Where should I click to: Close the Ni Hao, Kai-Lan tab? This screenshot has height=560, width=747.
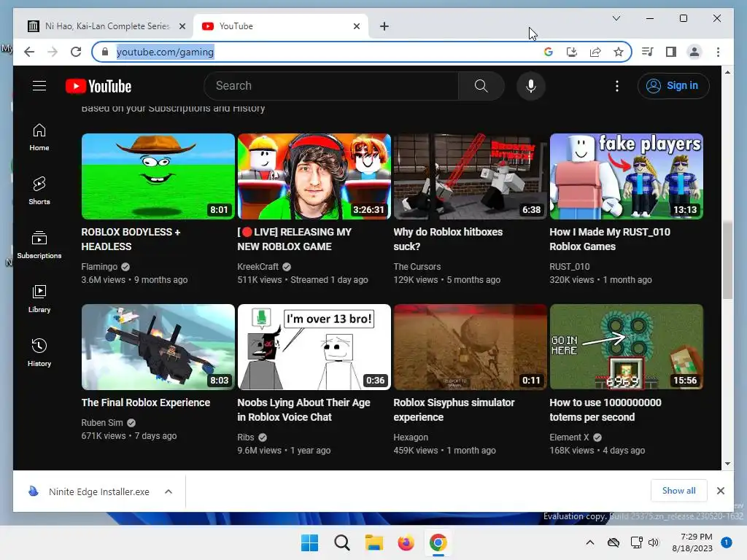tap(182, 26)
